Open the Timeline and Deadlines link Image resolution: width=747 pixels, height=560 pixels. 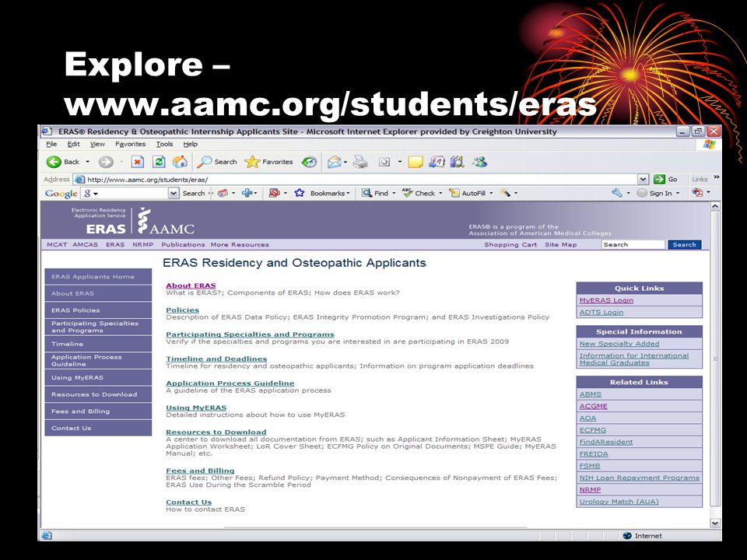click(216, 359)
